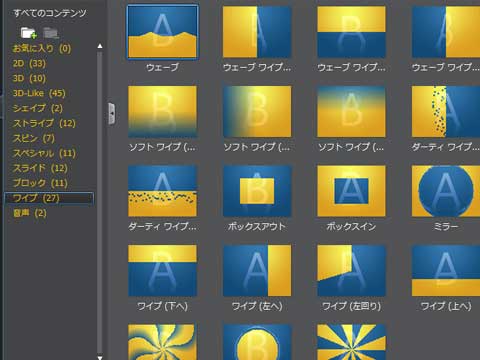This screenshot has width=480, height=360.
Task: Click the category list scroll up arrow
Action: point(100,46)
